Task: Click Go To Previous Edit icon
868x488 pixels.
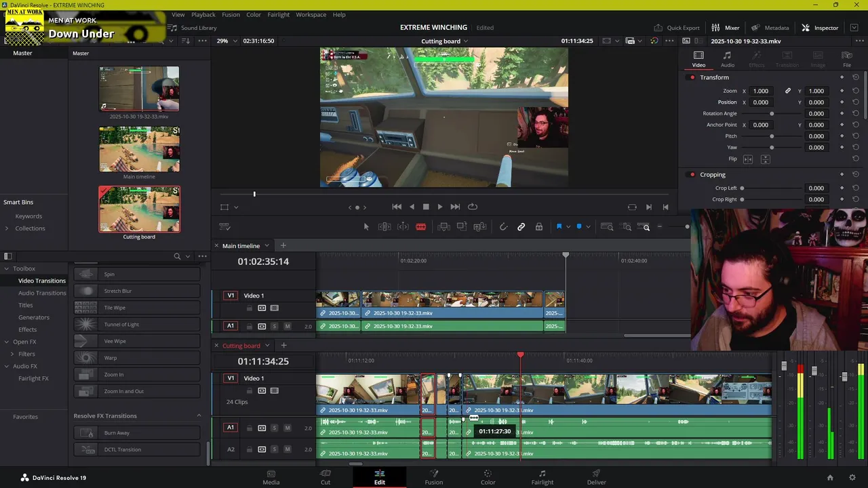Action: (x=665, y=207)
